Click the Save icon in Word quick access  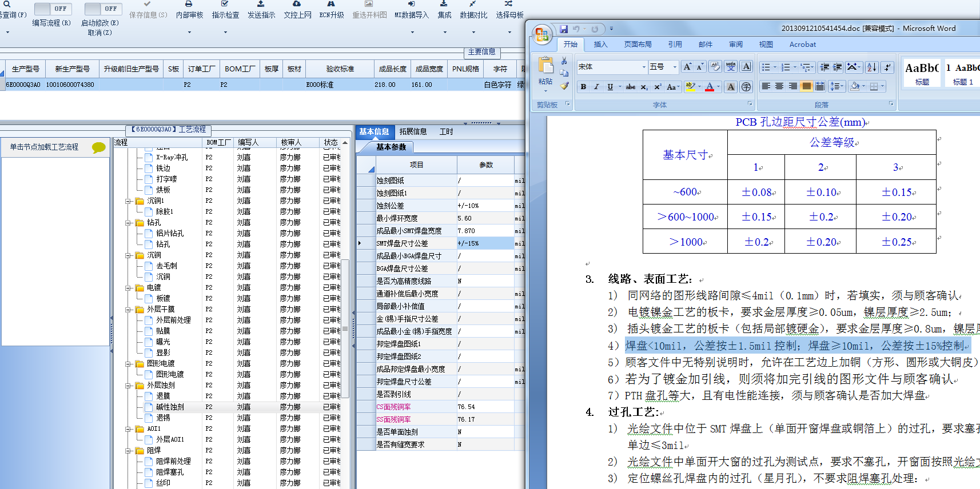coord(564,29)
